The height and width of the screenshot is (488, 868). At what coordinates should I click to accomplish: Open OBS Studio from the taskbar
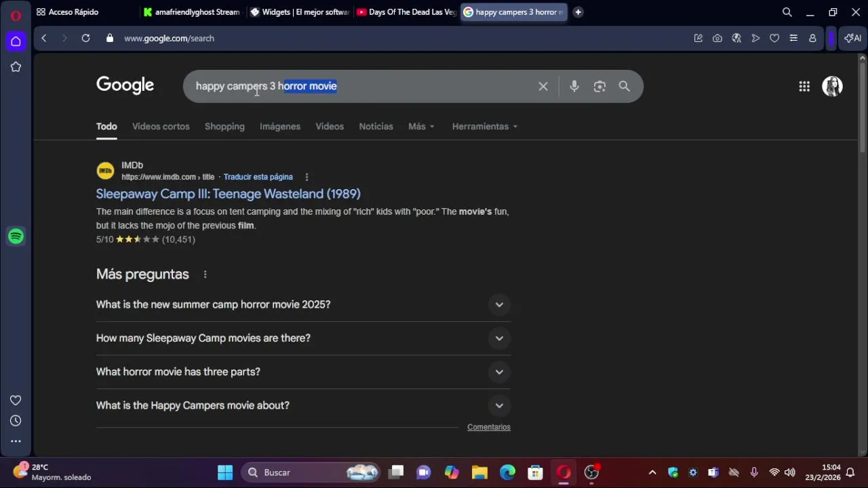[591, 472]
